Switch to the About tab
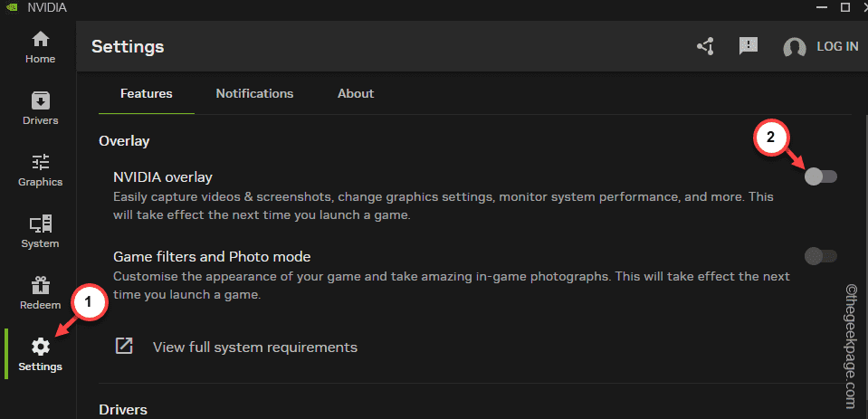Screen dimensions: 868x419 pyautogui.click(x=356, y=93)
